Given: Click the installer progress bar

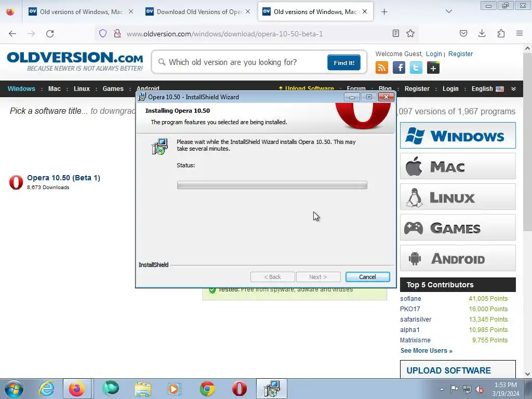Looking at the screenshot, I should pyautogui.click(x=272, y=185).
